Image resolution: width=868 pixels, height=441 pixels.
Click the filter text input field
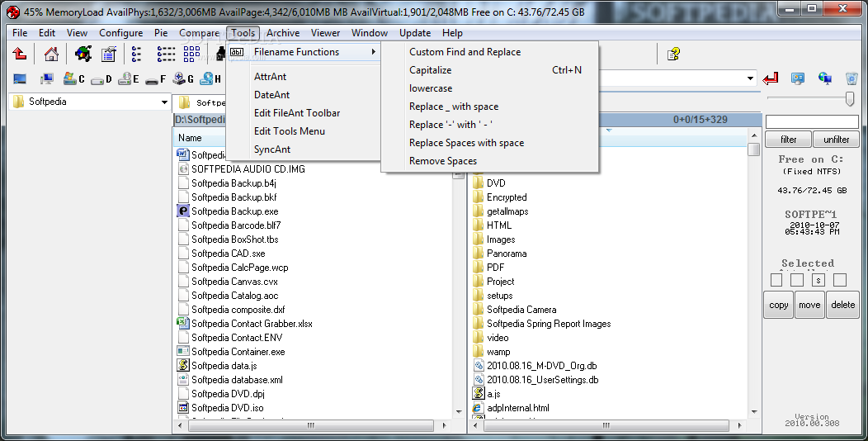812,121
